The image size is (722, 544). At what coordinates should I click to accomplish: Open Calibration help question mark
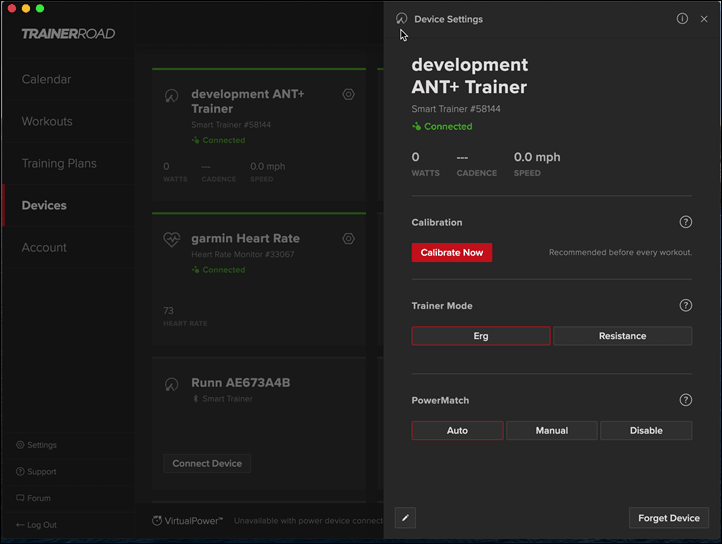tap(685, 222)
